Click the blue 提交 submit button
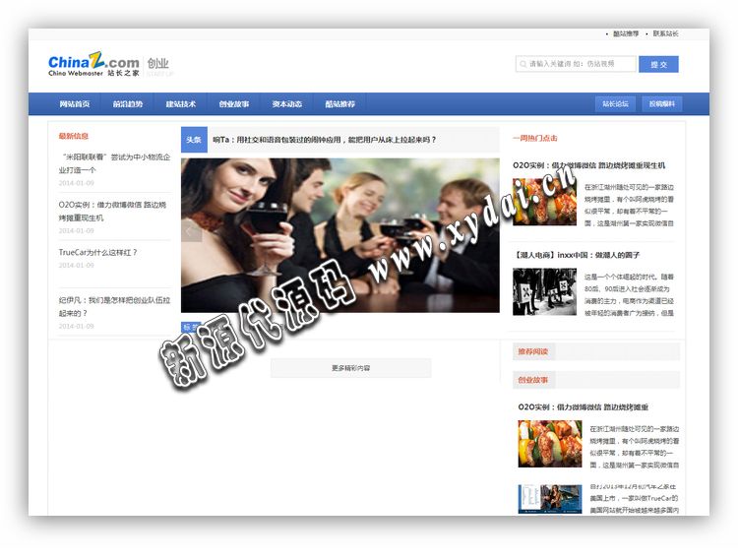Screen dimensions: 738x560 (658, 65)
